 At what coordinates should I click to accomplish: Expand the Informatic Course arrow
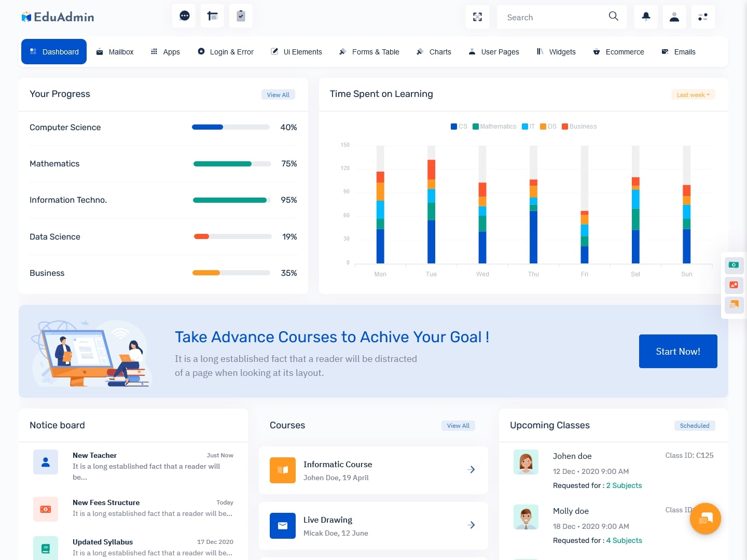471,470
